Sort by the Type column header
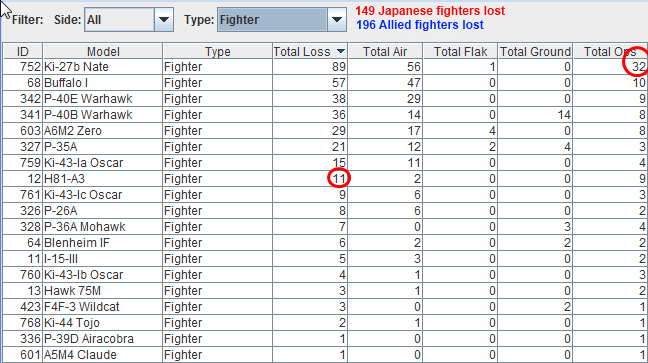 click(217, 51)
